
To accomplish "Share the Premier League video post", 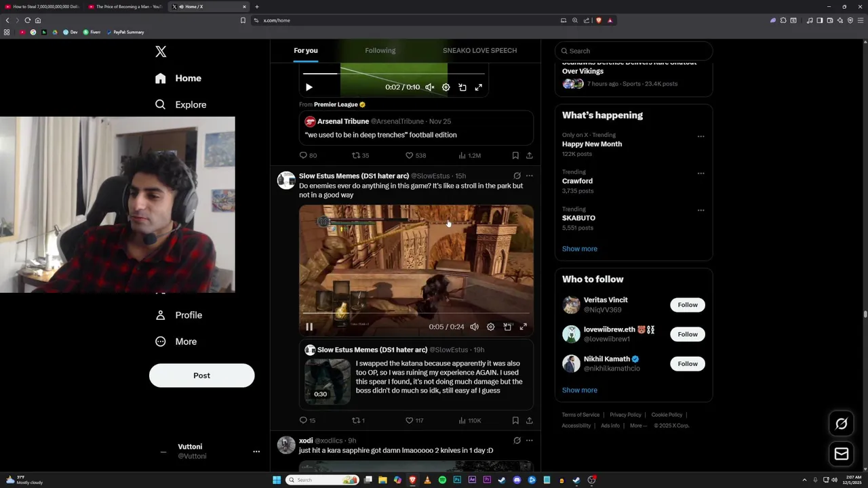I will click(530, 155).
